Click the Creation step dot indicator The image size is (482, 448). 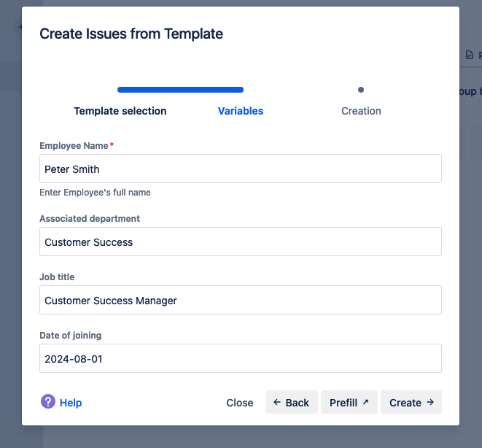click(361, 90)
